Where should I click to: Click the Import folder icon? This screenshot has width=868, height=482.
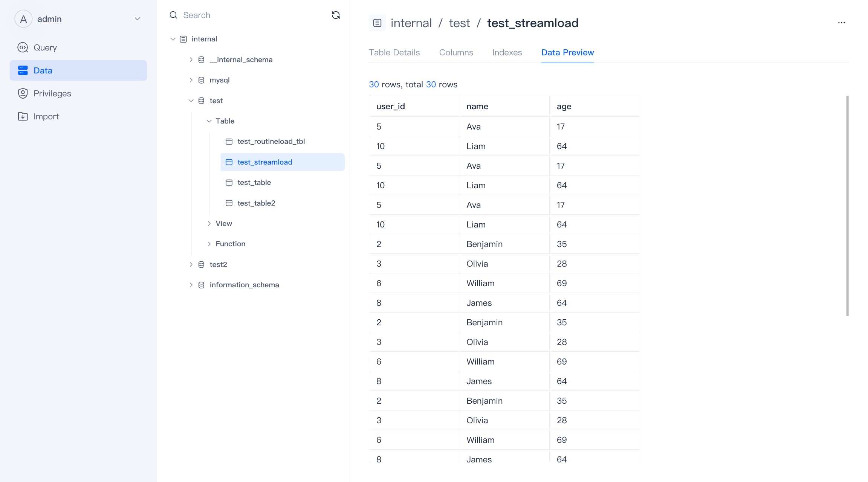(23, 116)
